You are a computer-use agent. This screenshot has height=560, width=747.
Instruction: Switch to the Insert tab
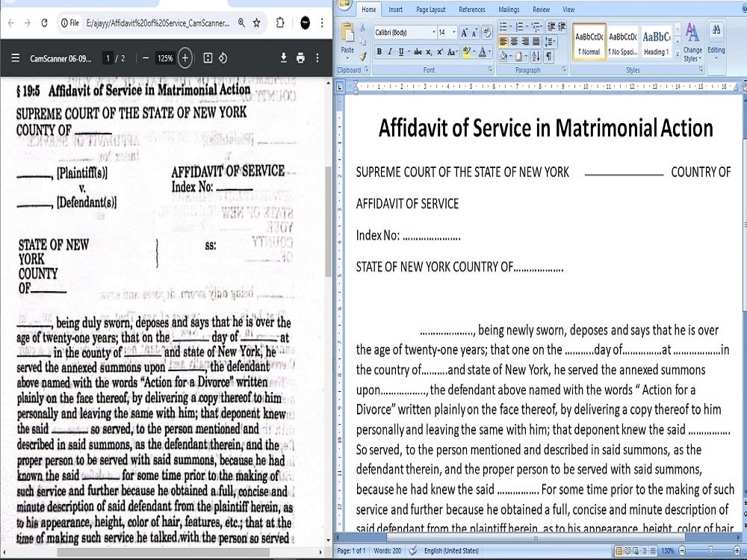pos(395,10)
